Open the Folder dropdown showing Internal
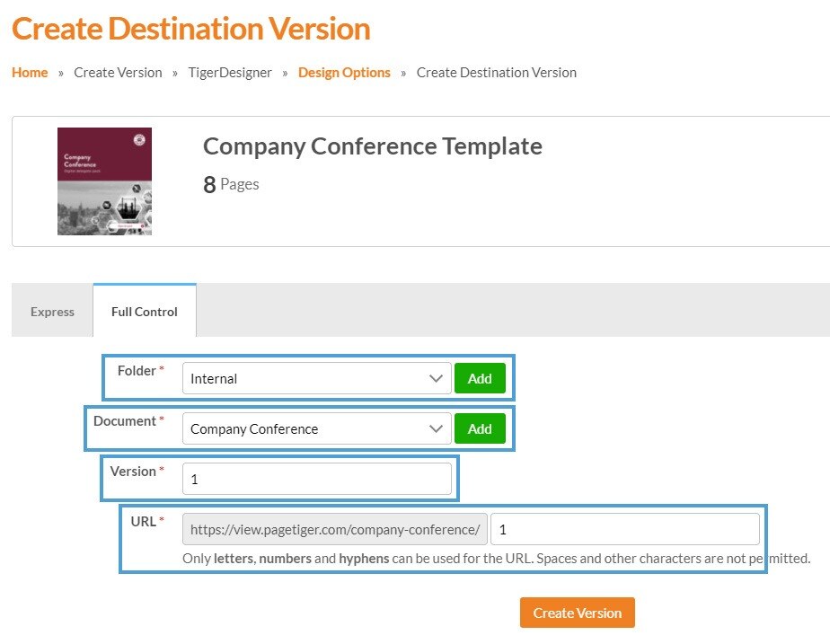The height and width of the screenshot is (644, 830). tap(316, 379)
